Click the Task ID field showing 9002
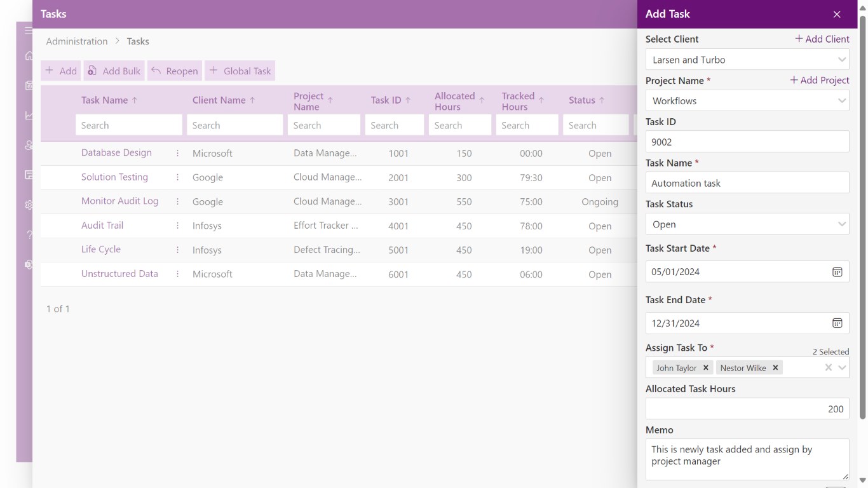 tap(747, 142)
